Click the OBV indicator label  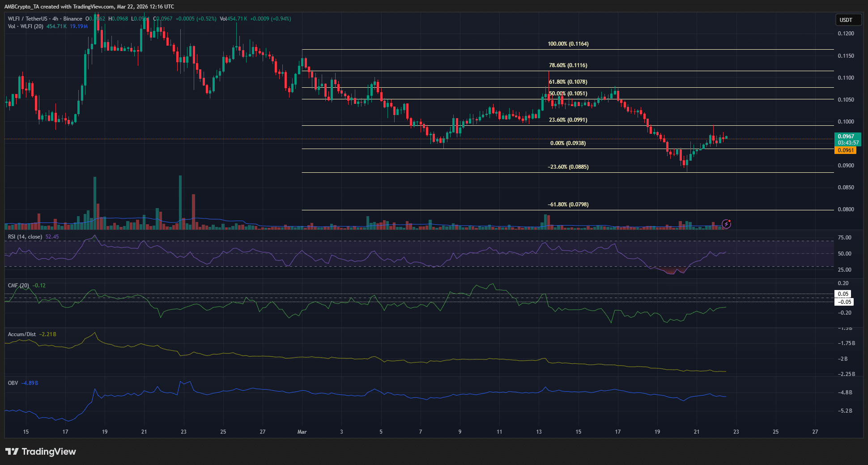13,383
